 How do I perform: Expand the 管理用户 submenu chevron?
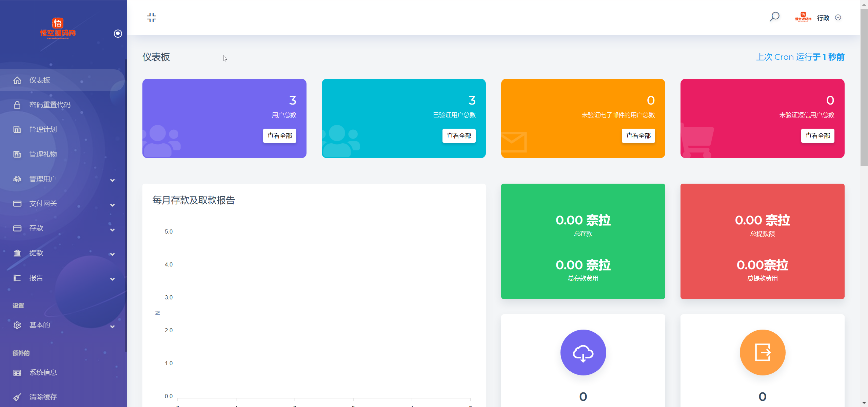click(112, 180)
